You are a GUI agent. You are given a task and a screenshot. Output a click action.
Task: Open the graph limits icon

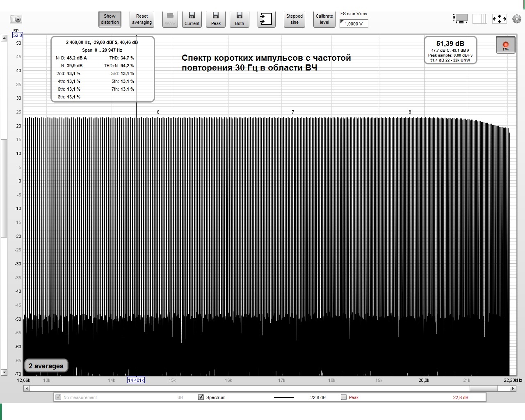[x=480, y=18]
